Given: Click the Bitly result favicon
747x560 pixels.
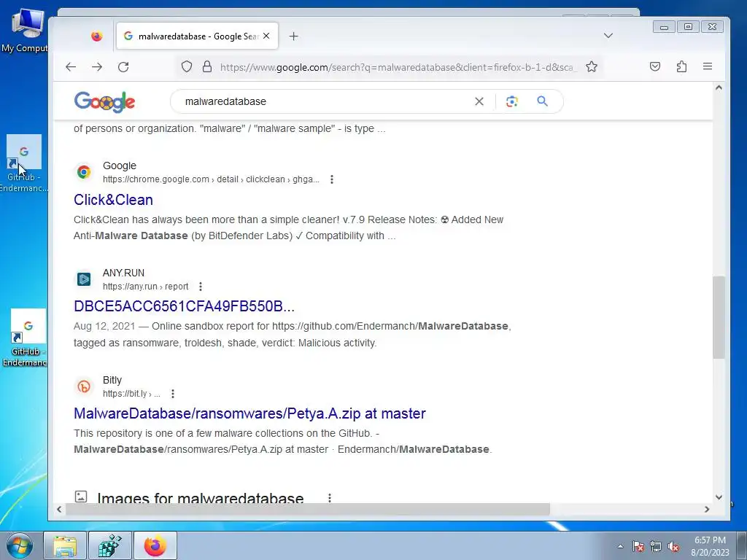Looking at the screenshot, I should coord(84,386).
